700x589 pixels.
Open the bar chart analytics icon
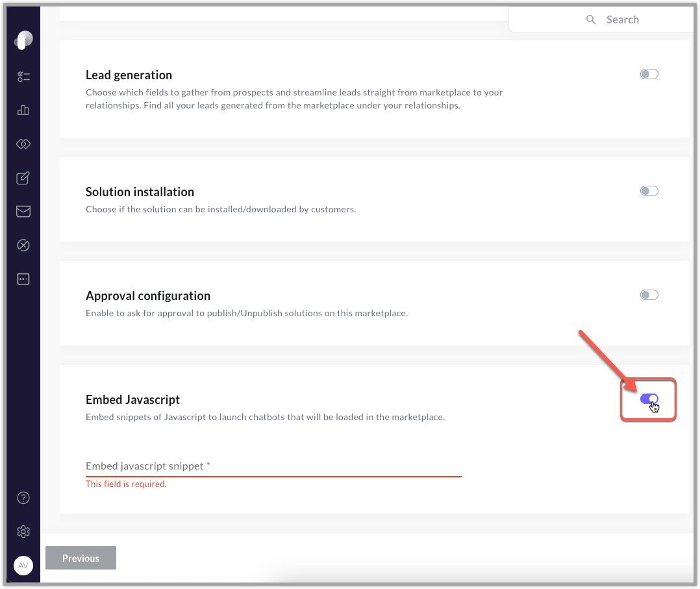[23, 110]
